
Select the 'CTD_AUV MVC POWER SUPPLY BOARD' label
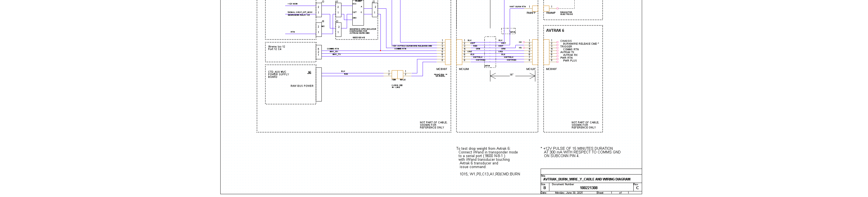tap(278, 74)
